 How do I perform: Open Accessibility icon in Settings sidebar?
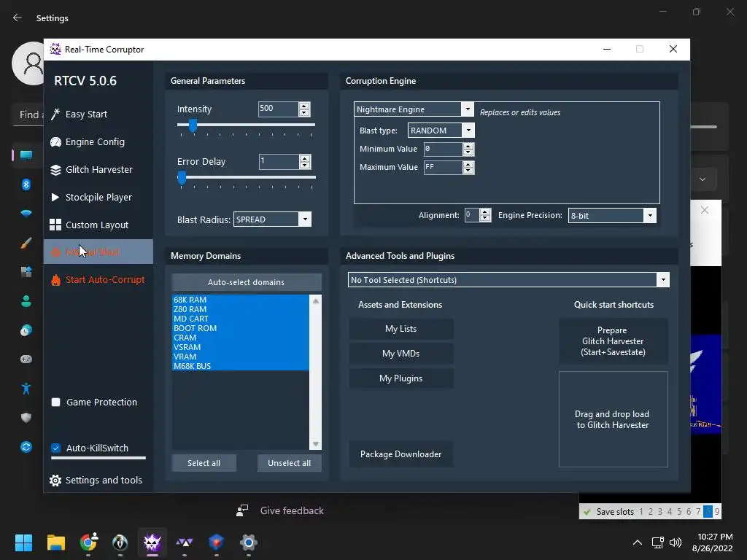[x=26, y=389]
